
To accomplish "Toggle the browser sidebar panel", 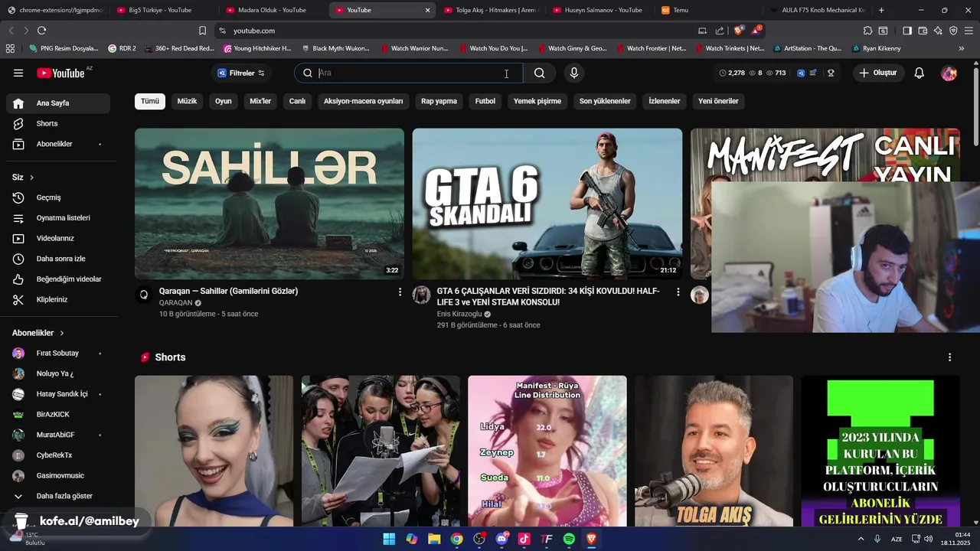I will (x=907, y=31).
